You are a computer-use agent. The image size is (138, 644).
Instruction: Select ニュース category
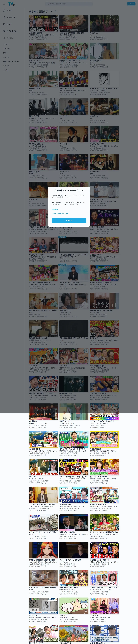point(6,57)
